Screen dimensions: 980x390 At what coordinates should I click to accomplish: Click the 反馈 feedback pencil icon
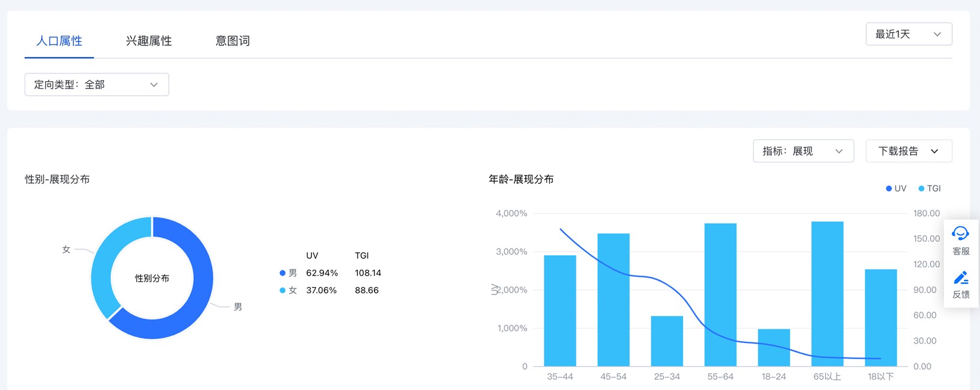(x=960, y=277)
